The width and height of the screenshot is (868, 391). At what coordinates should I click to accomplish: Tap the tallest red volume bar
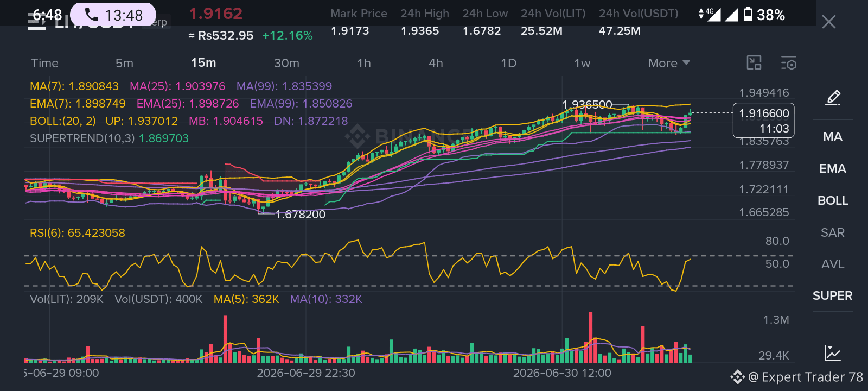(590, 337)
